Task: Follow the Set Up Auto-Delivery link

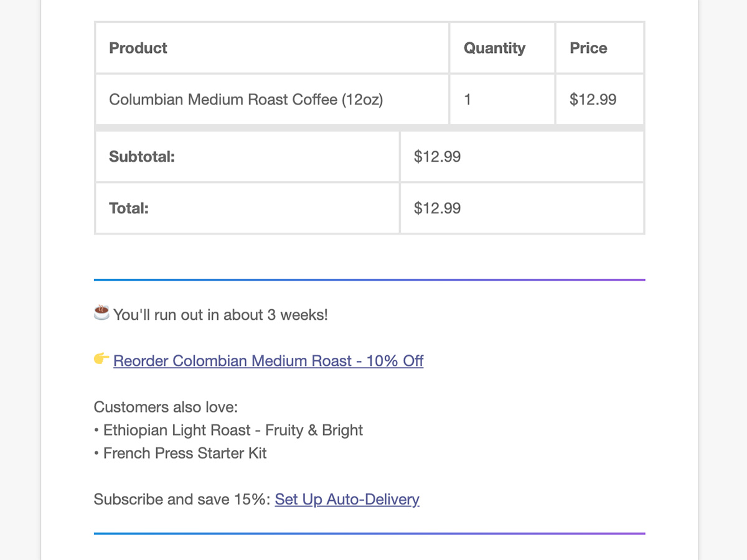Action: 347,499
